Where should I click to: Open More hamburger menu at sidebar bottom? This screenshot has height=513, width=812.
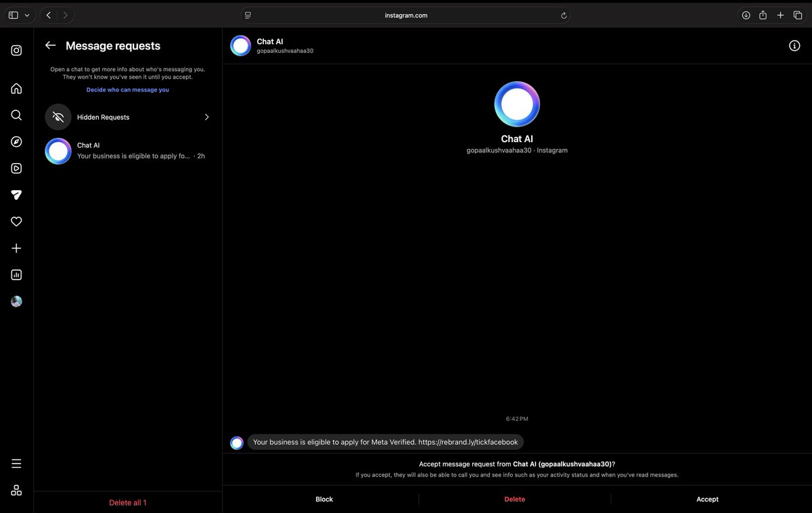coord(16,464)
